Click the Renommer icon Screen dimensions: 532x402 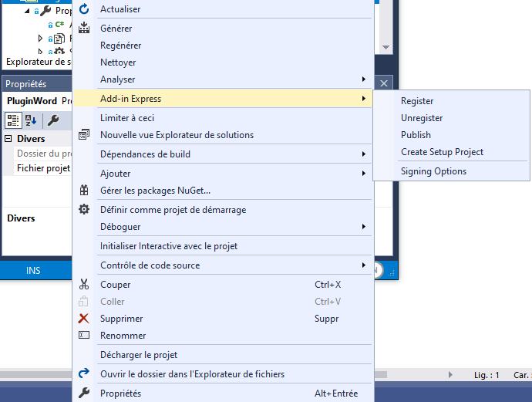84,336
